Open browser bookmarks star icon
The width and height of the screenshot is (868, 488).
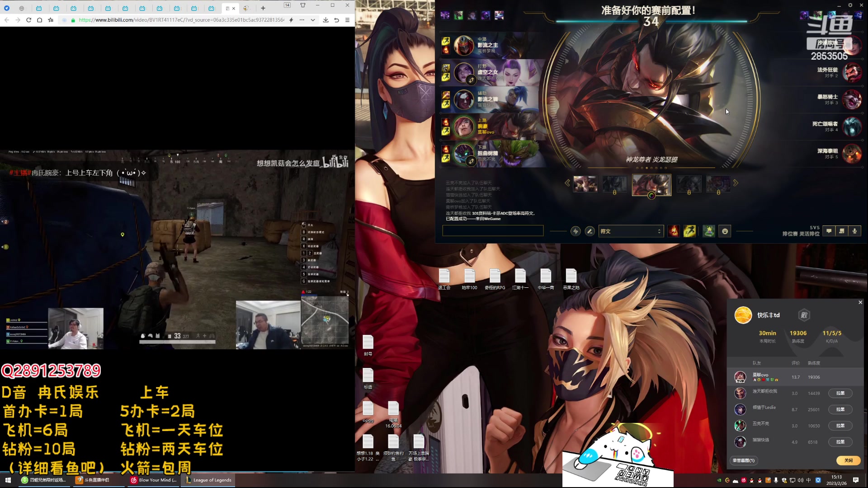click(51, 20)
